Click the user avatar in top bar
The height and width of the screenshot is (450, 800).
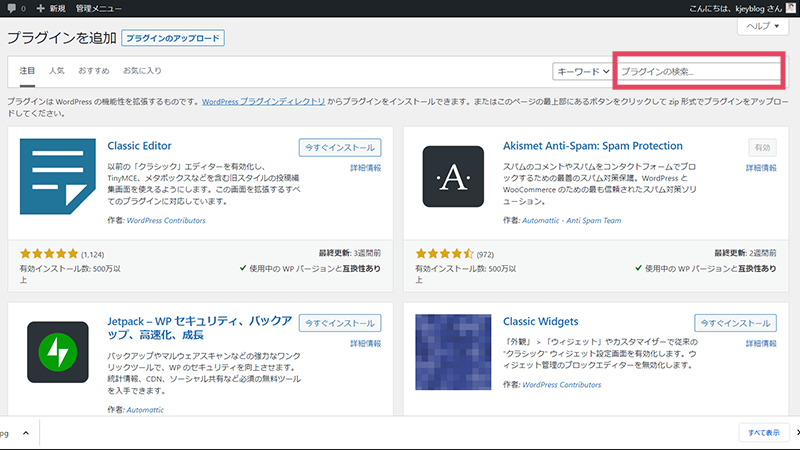click(790, 8)
